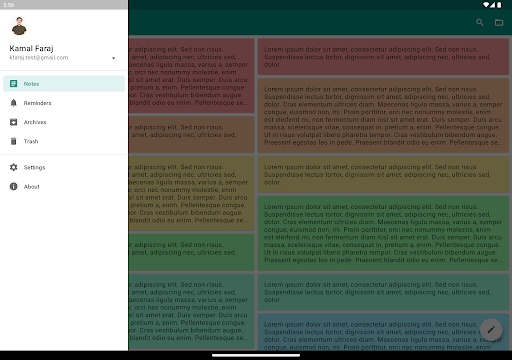
Task: Click the Settings gear icon
Action: point(13,167)
